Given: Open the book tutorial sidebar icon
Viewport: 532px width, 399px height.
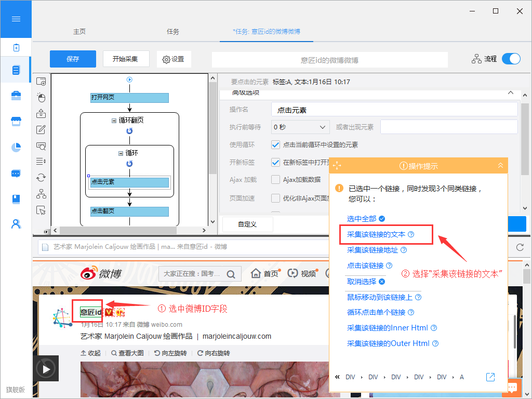Looking at the screenshot, I should [x=16, y=199].
